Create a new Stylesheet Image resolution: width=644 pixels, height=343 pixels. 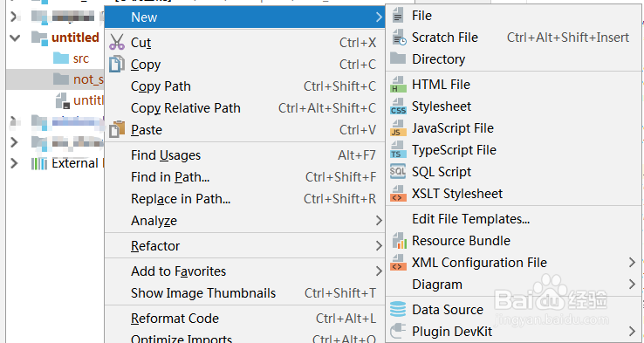tap(514, 106)
